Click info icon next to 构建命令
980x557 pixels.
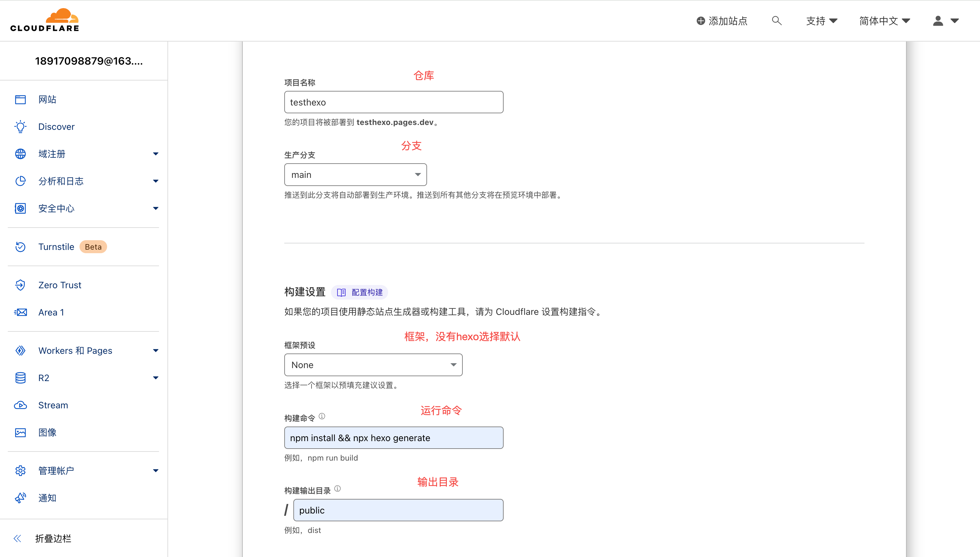pos(322,416)
